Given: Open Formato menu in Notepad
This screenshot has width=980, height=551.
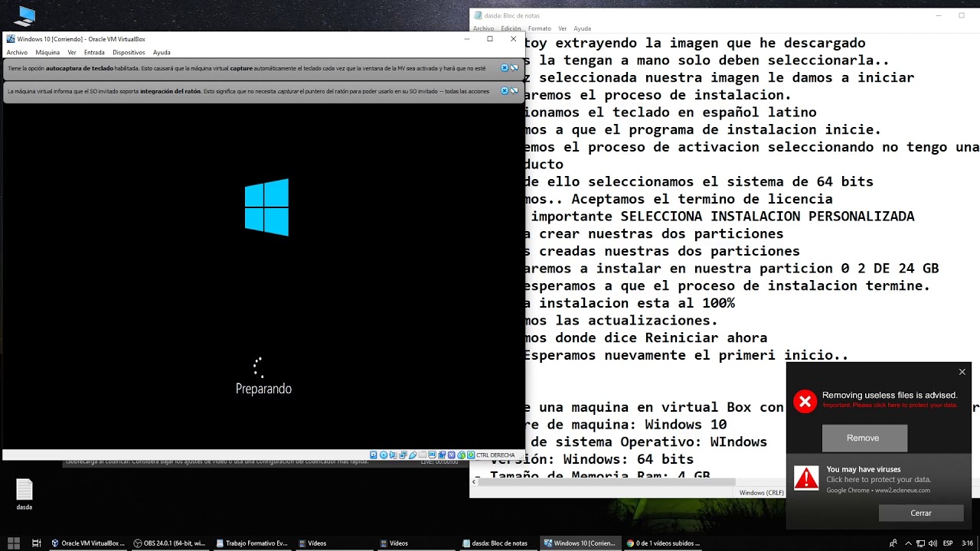Looking at the screenshot, I should pos(540,28).
